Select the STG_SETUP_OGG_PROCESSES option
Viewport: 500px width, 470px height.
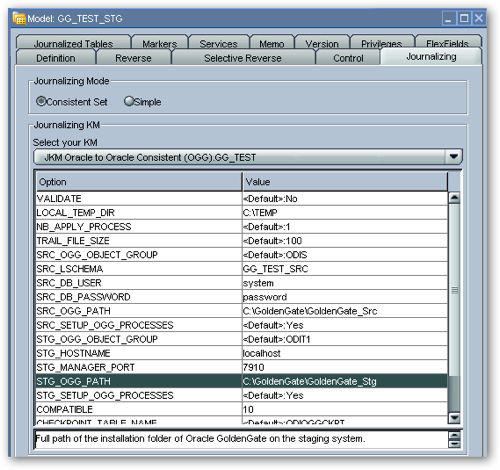point(139,395)
